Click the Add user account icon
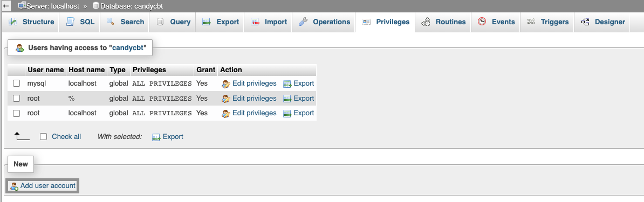This screenshot has width=644, height=202. point(15,186)
